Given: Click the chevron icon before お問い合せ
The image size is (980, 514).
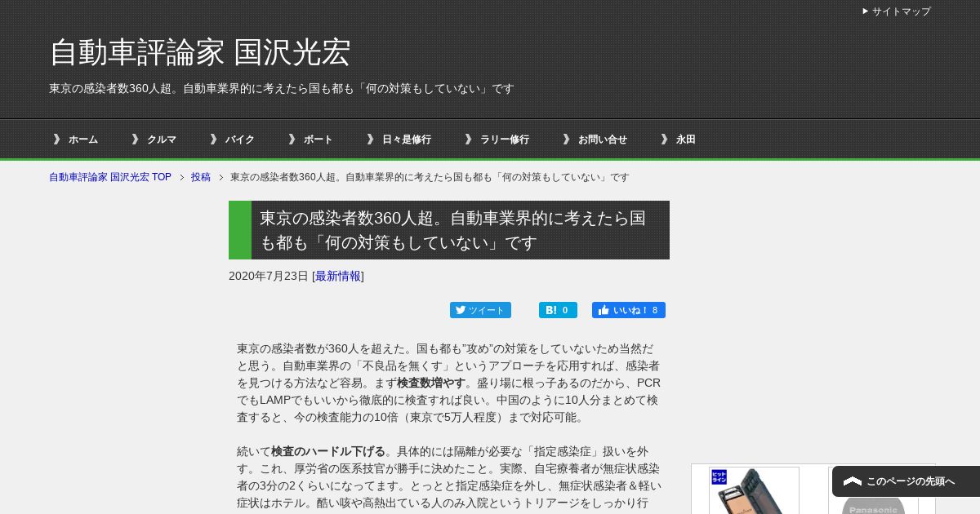Looking at the screenshot, I should (566, 140).
